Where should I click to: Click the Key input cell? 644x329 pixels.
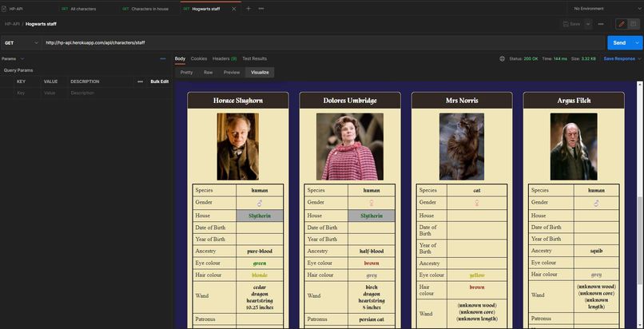(x=28, y=93)
